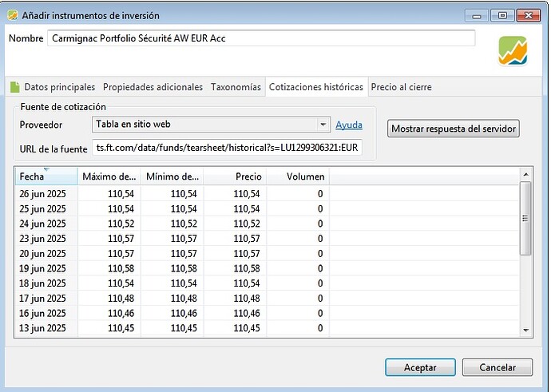Click Precio 110,52 in 24 jun row
The width and height of the screenshot is (551, 392).
pyautogui.click(x=247, y=224)
